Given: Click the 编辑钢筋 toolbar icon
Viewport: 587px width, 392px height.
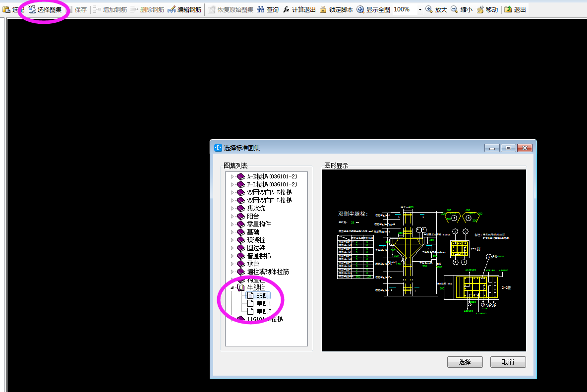Looking at the screenshot, I should (x=172, y=10).
